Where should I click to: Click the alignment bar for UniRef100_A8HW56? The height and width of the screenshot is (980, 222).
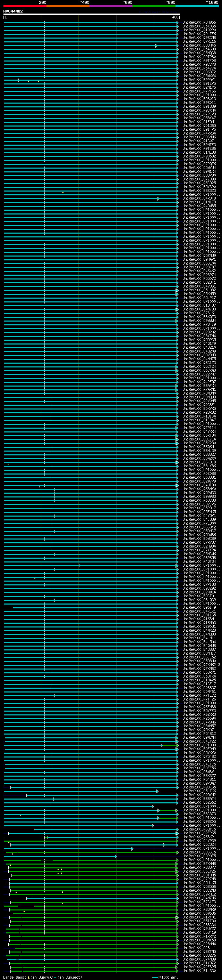pos(91,23)
